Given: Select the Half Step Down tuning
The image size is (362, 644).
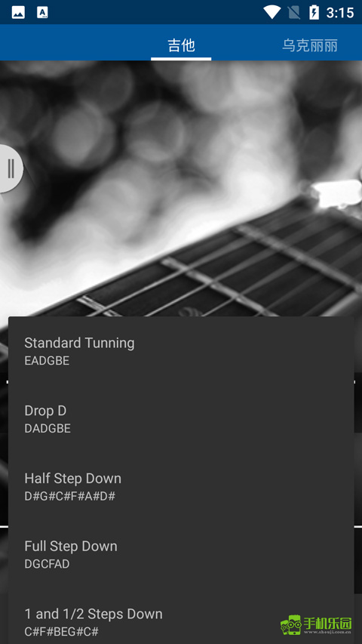Looking at the screenshot, I should tap(181, 486).
